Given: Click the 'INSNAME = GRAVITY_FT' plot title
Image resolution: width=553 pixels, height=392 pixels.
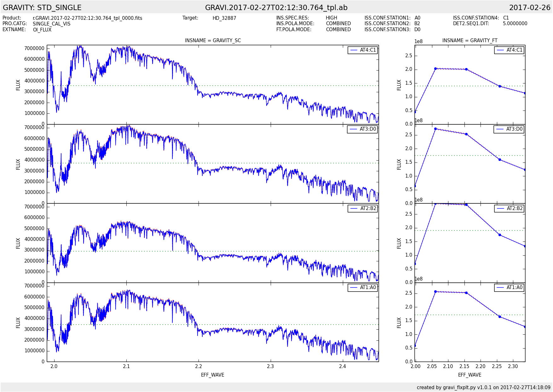Looking at the screenshot, I should click(470, 41).
